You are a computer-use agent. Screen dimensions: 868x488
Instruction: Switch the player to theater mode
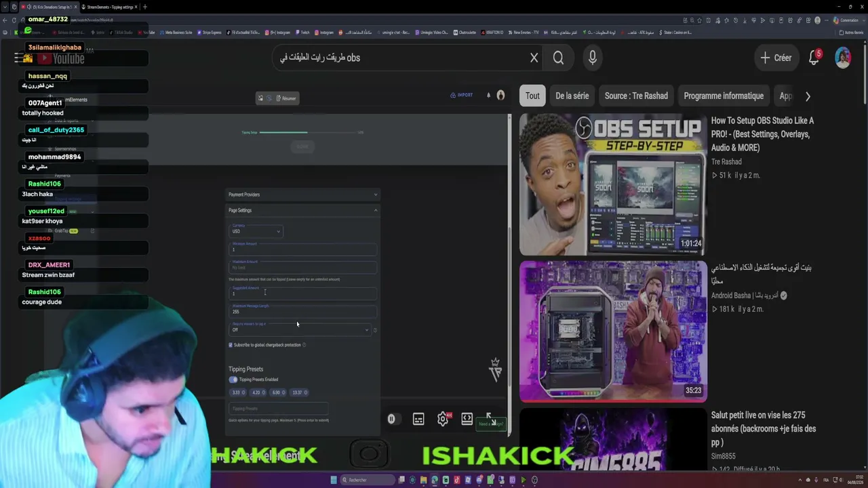[x=467, y=419]
